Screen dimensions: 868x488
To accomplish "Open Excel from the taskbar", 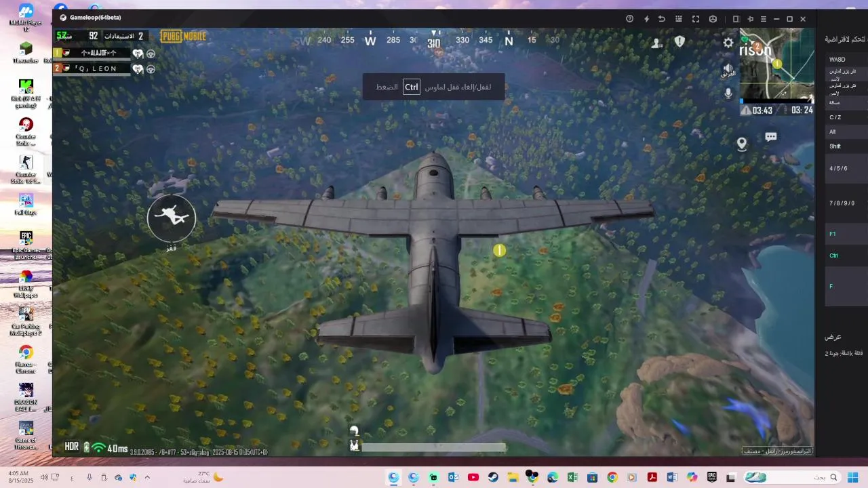I will (572, 477).
